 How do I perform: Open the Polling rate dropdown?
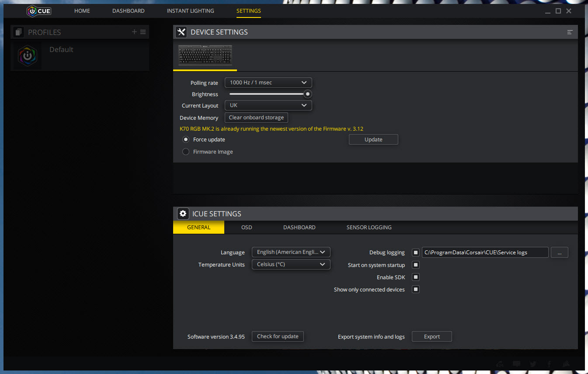(x=268, y=83)
